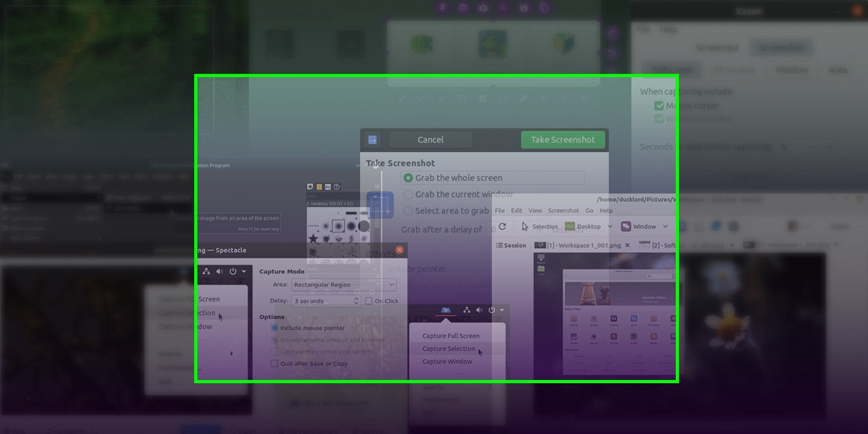Screen dimensions: 868x434
Task: Open the Screenshot menu in Shutter
Action: point(563,210)
